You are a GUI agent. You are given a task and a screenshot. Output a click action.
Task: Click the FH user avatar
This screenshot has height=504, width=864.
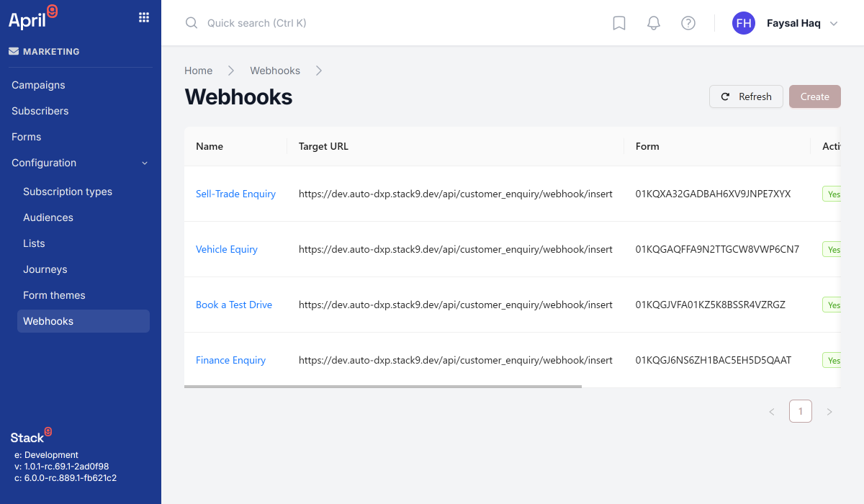pos(744,23)
